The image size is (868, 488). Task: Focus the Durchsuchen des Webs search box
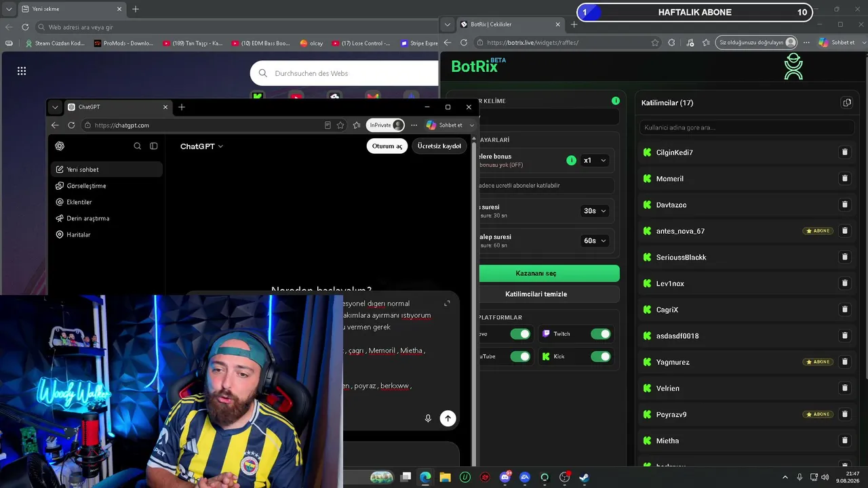pos(344,73)
